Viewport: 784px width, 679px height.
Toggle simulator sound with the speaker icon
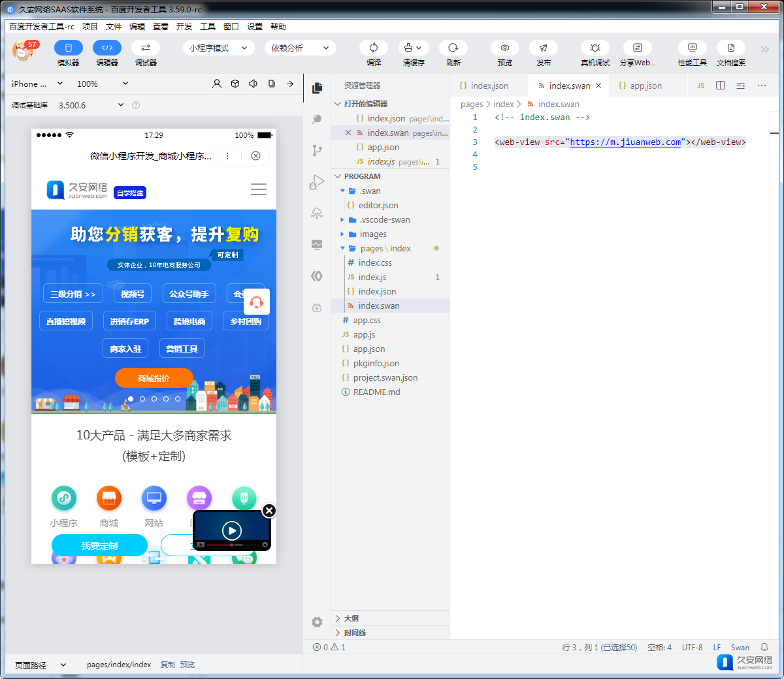click(253, 84)
